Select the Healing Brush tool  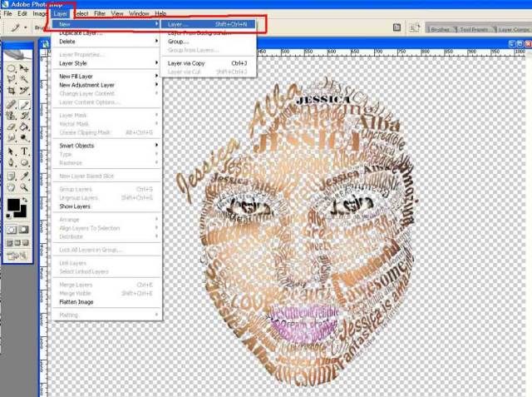tap(12, 105)
